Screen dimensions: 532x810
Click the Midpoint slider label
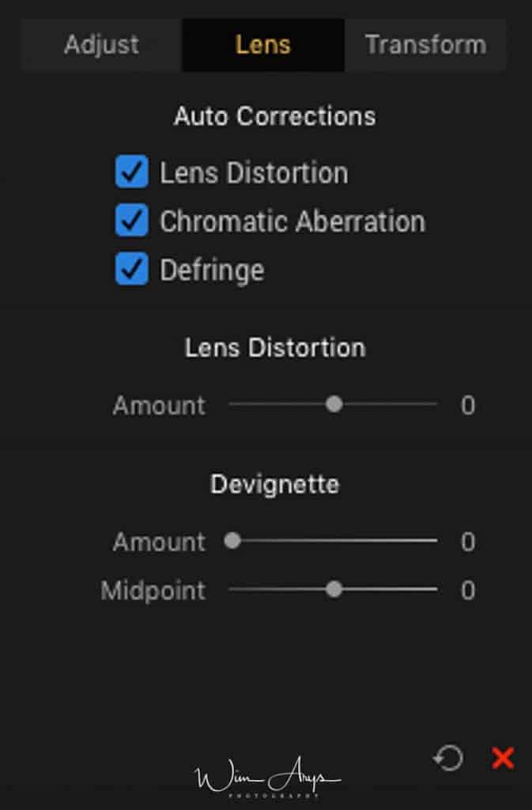(153, 591)
